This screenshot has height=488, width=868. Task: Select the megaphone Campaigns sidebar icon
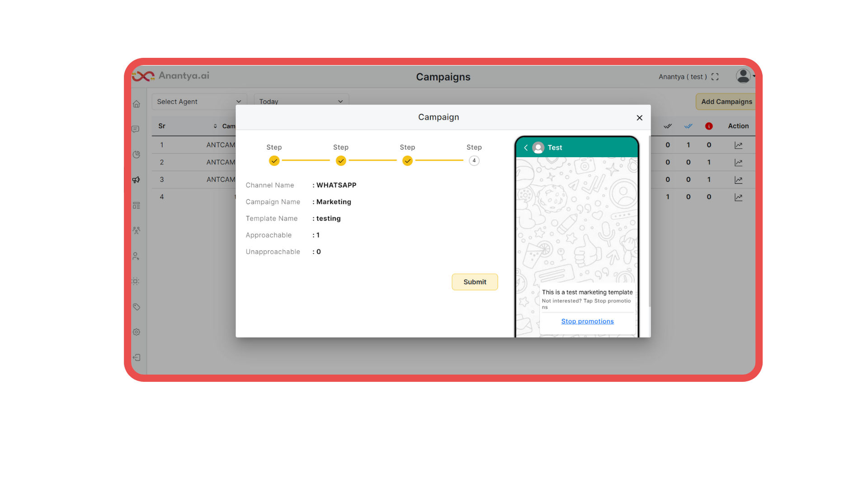coord(136,180)
